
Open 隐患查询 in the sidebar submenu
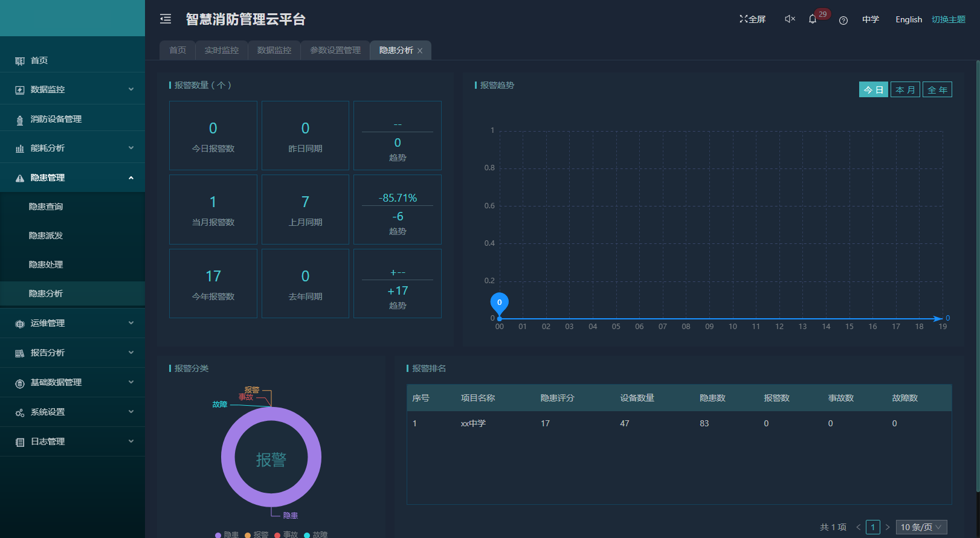point(46,207)
